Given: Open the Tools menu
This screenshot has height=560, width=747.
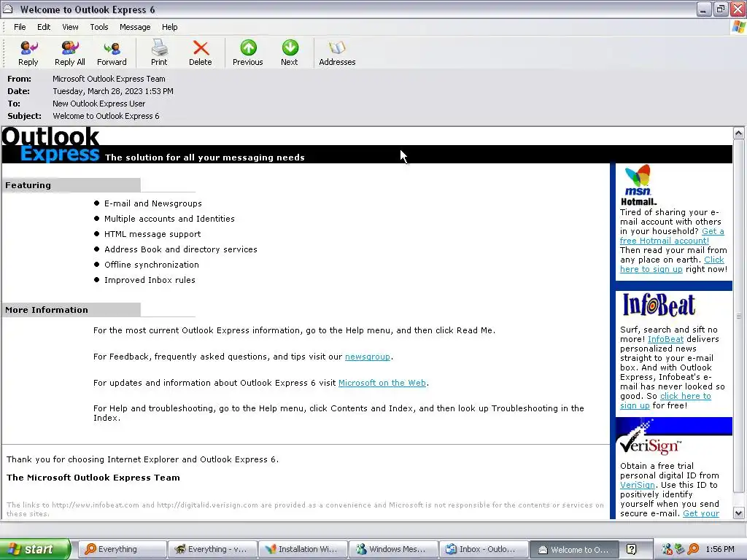Looking at the screenshot, I should [99, 27].
